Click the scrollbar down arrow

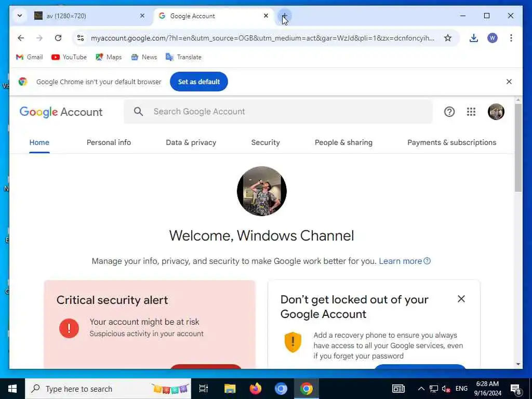click(518, 364)
